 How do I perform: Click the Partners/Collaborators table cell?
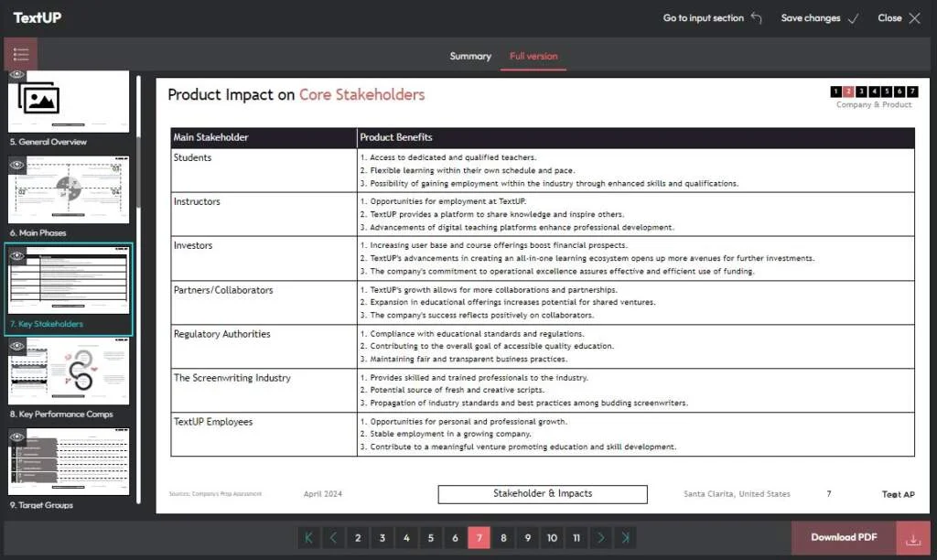coord(264,302)
